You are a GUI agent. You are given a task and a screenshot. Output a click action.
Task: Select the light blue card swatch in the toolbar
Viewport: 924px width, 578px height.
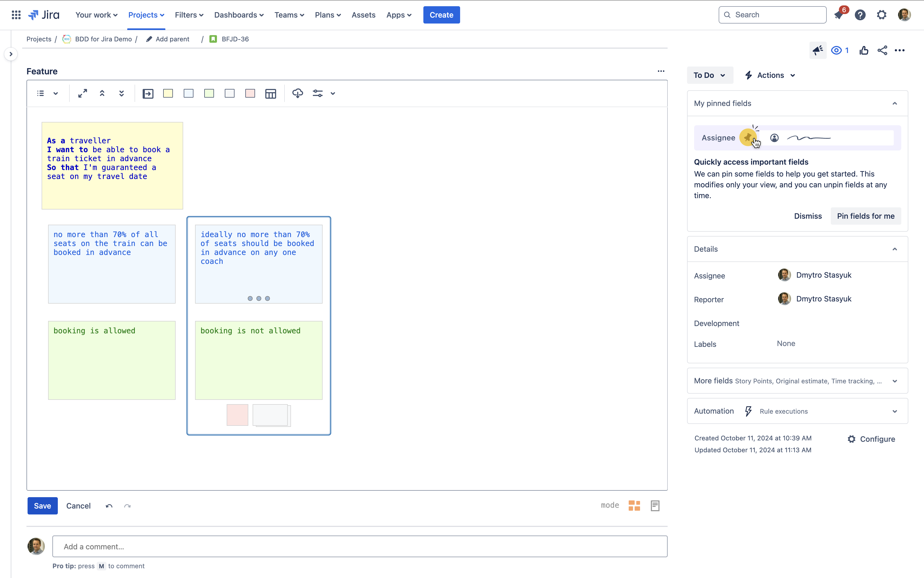[189, 93]
